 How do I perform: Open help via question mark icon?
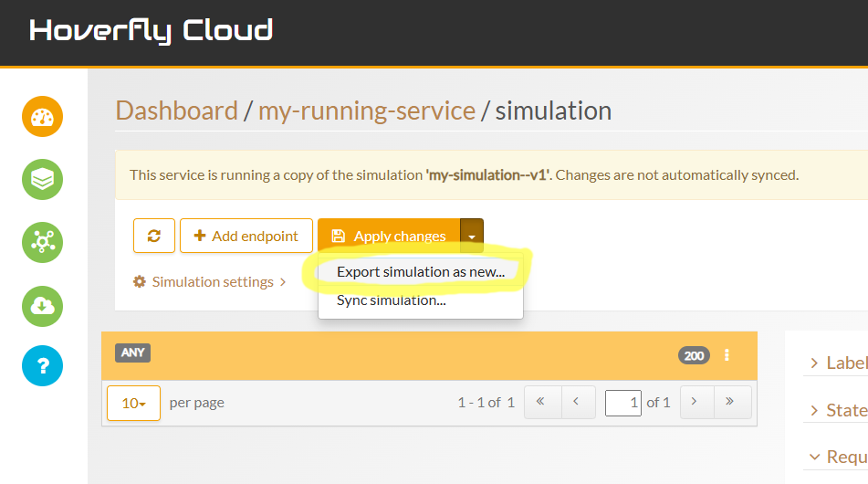click(x=42, y=366)
